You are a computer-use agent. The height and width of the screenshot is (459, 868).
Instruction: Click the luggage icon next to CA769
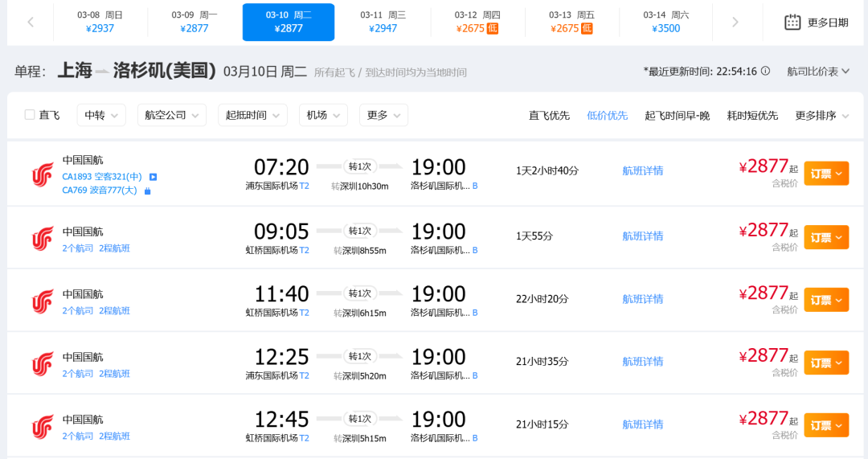147,191
